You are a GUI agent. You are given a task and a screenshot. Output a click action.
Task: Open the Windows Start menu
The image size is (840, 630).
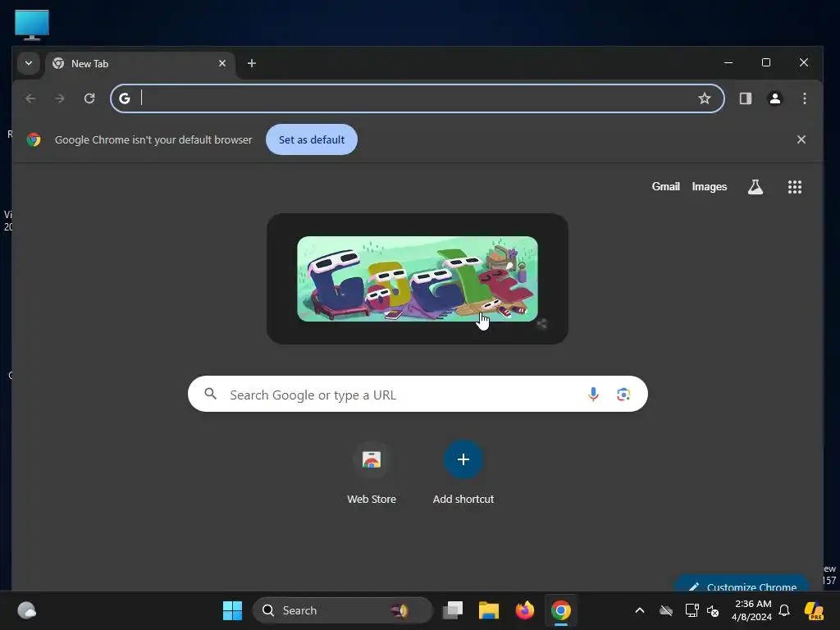pyautogui.click(x=232, y=610)
